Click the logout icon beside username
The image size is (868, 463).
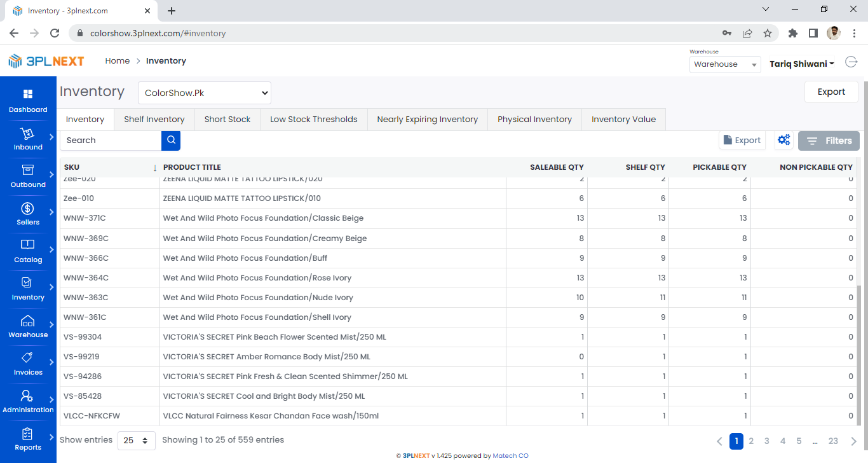pyautogui.click(x=851, y=62)
